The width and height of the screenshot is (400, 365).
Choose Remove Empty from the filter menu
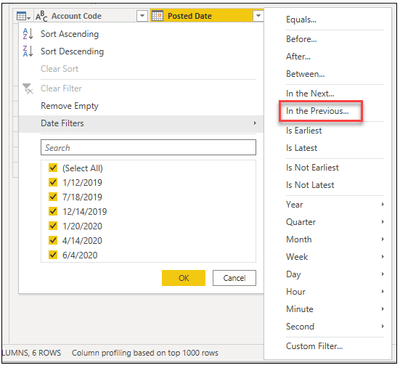[70, 106]
